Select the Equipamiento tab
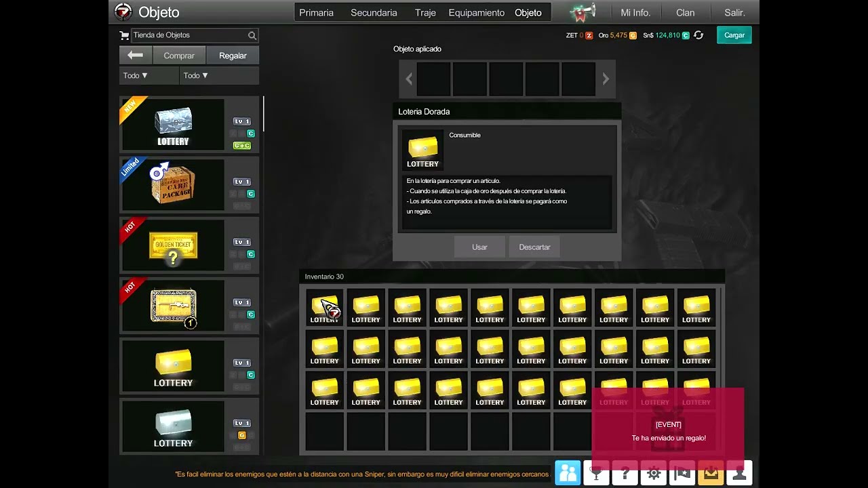Viewport: 868px width, 488px height. coord(476,12)
